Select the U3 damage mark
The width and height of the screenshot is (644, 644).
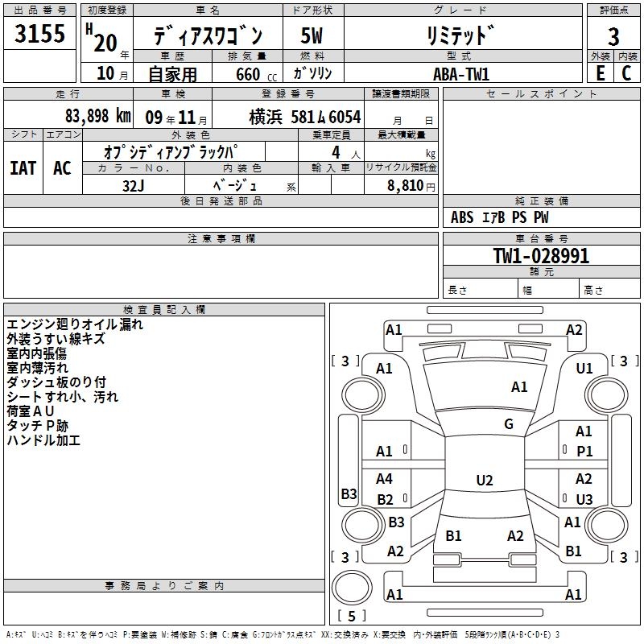coord(584,499)
